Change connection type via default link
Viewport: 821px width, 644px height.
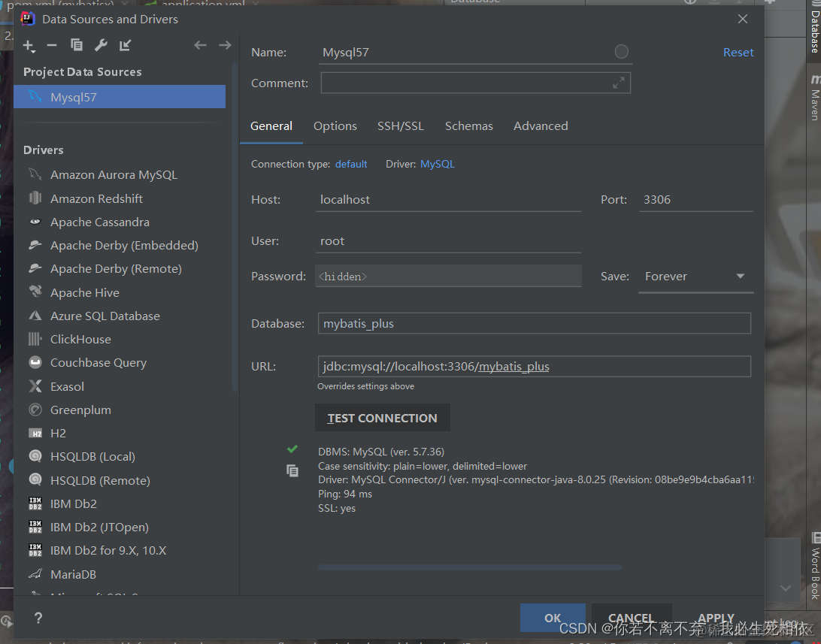[x=351, y=165]
